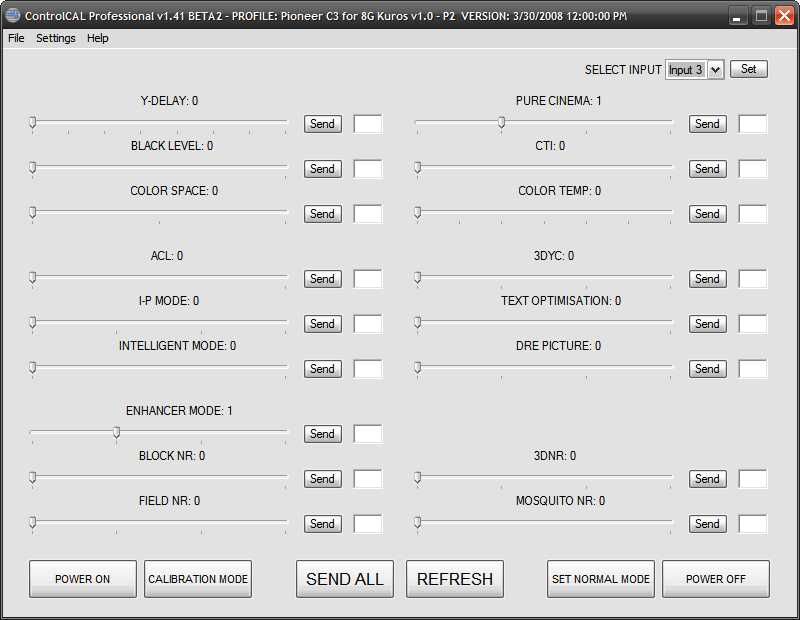
Task: Send the COLOR SPACE value
Action: click(x=322, y=213)
